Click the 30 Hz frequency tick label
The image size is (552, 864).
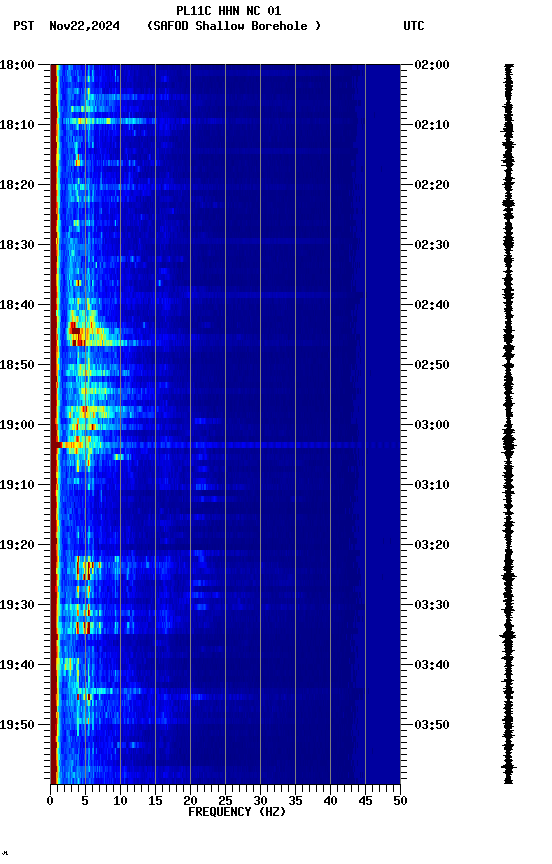tap(260, 801)
